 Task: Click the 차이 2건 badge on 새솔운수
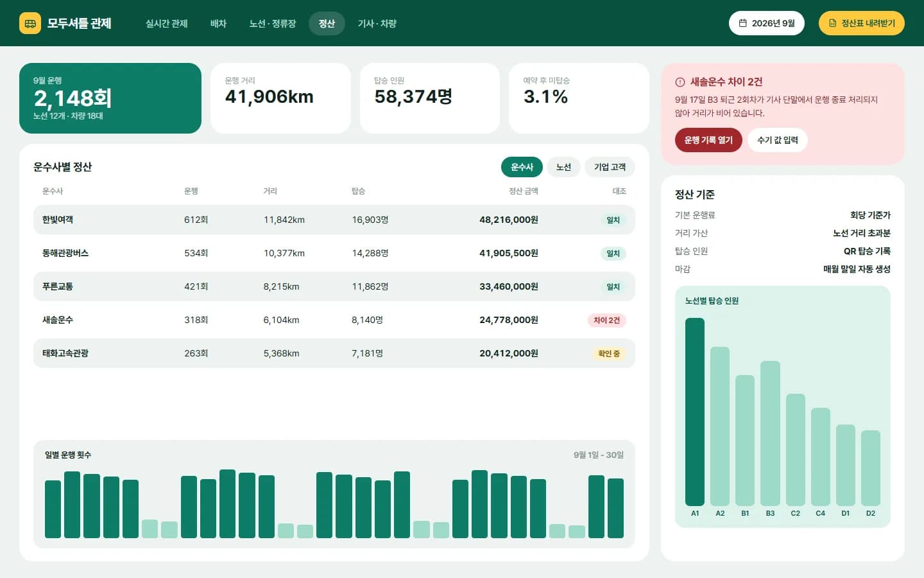pos(606,320)
